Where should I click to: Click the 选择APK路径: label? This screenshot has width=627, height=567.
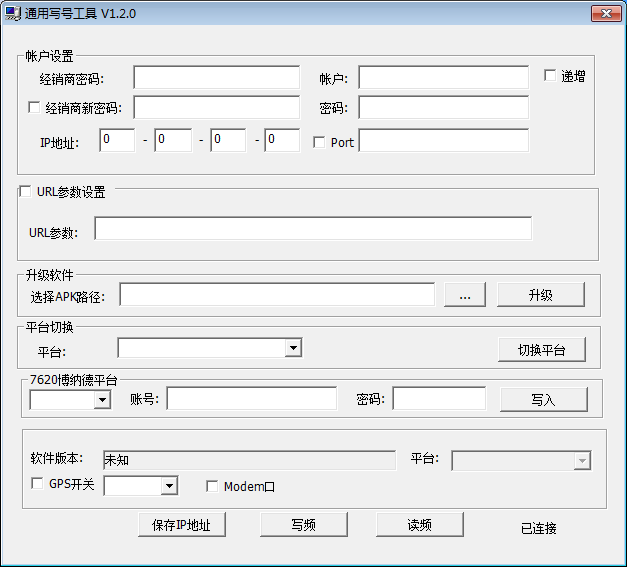point(68,297)
